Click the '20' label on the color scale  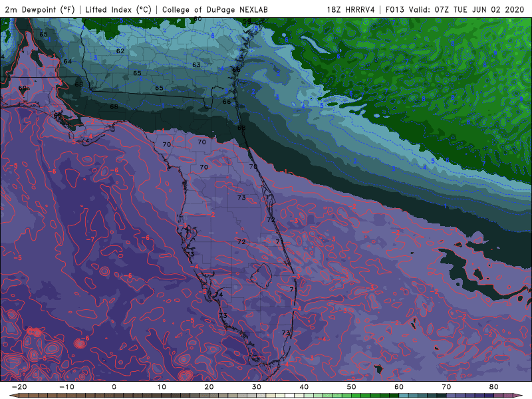click(x=209, y=387)
